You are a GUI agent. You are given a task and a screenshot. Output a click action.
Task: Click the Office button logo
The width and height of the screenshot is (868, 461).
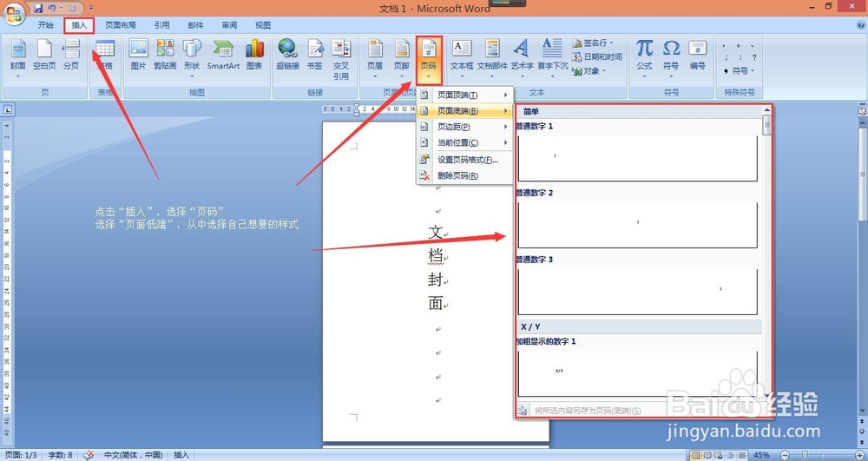15,13
